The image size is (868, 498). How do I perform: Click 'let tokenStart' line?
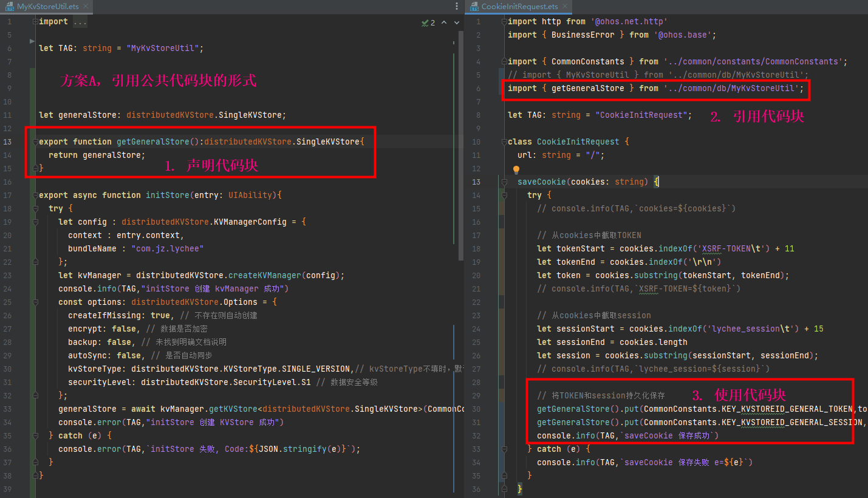(x=666, y=248)
